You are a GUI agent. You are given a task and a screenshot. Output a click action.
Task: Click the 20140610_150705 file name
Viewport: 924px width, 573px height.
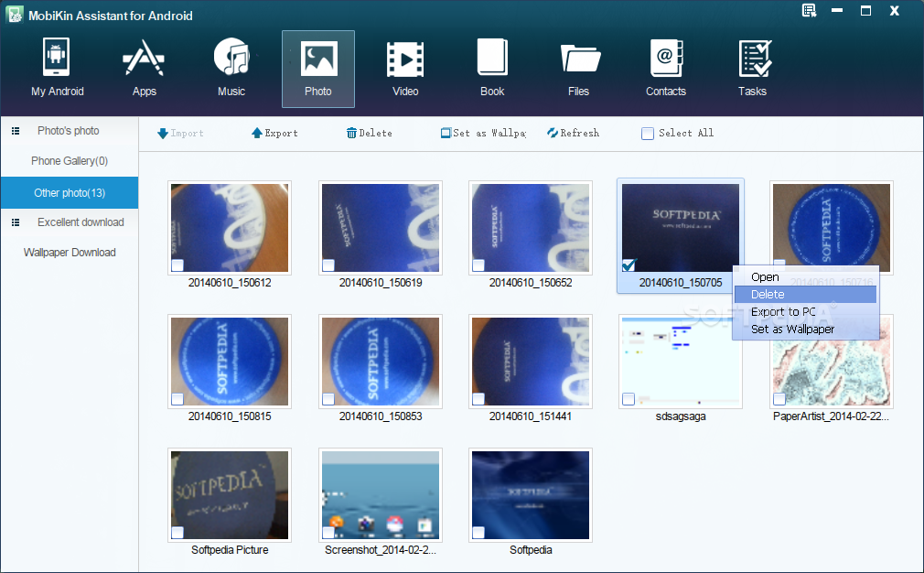pos(681,283)
